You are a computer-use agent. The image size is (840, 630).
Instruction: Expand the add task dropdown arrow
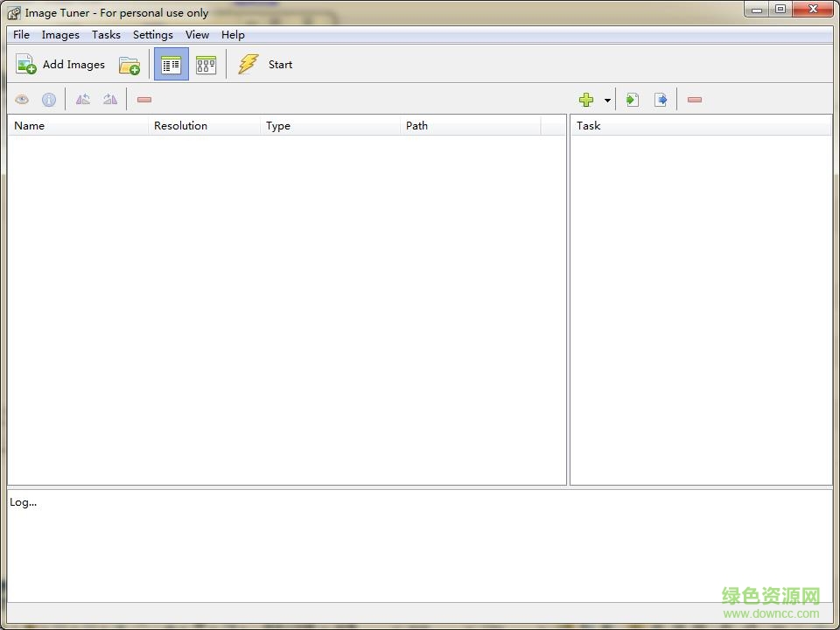pyautogui.click(x=607, y=101)
